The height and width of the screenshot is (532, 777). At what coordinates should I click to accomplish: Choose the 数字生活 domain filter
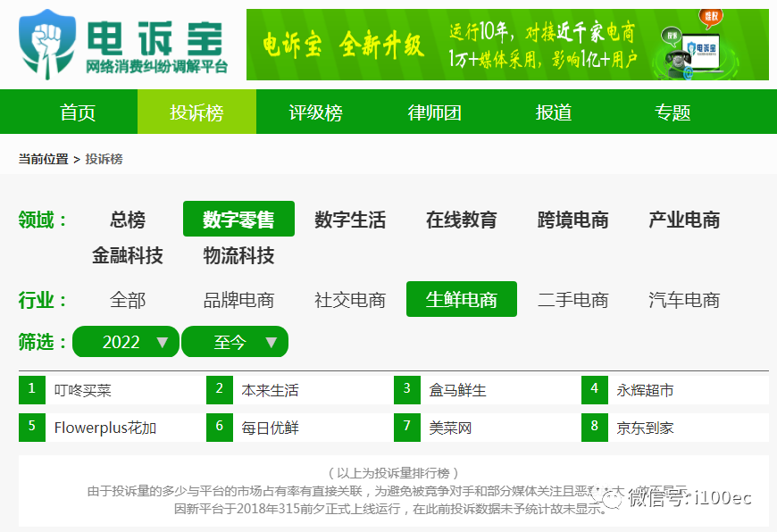click(x=350, y=220)
